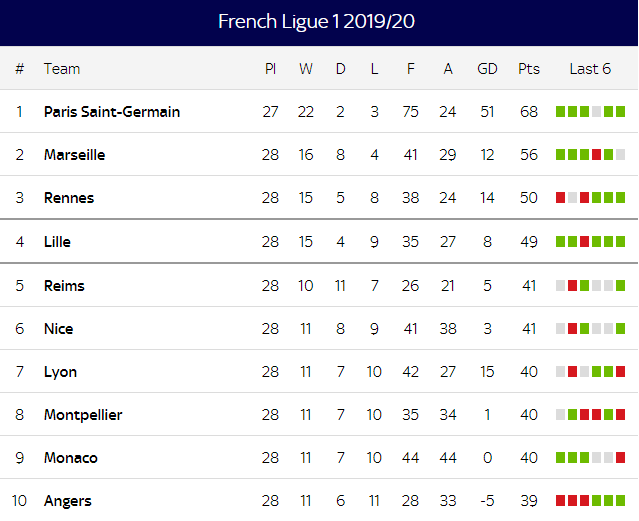Select Rennes in the table
639x521 pixels.
point(69,198)
